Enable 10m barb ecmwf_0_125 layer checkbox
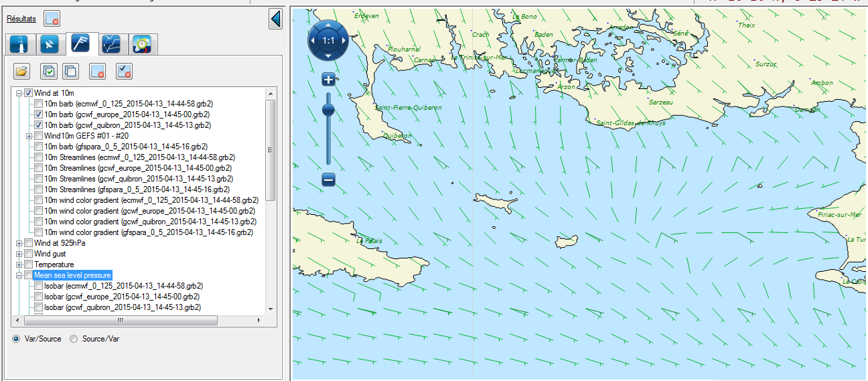868x381 pixels. 39,104
